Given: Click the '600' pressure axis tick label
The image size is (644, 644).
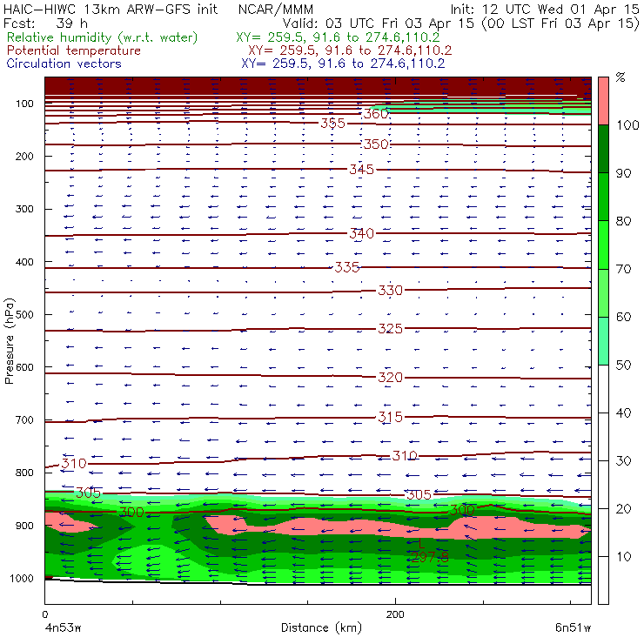Looking at the screenshot, I should [x=24, y=366].
